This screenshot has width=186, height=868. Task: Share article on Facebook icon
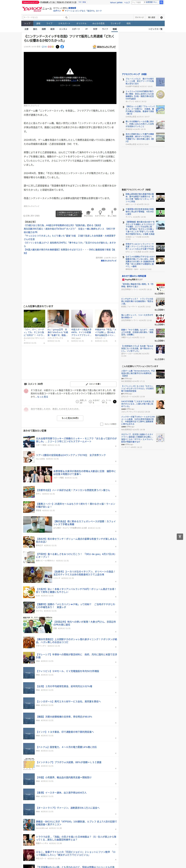tap(62, 47)
